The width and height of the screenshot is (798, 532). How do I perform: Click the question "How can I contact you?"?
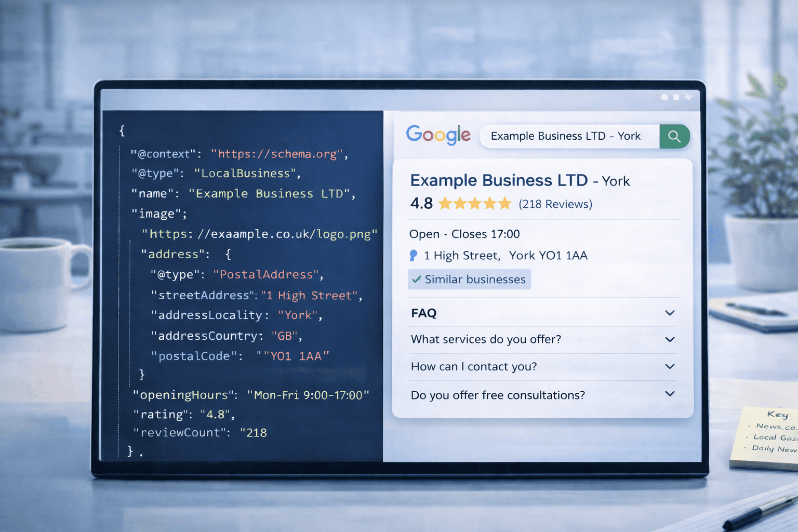474,367
